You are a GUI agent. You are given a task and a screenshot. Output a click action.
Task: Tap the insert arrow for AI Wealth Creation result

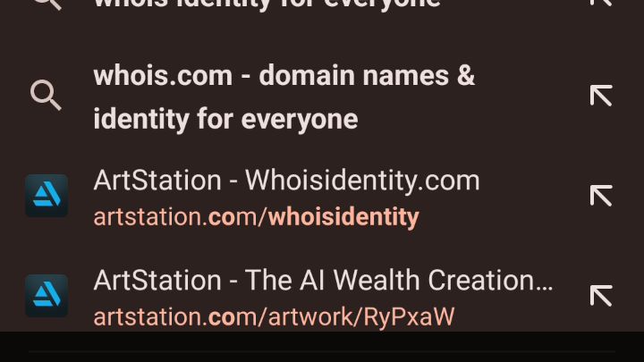tap(601, 296)
